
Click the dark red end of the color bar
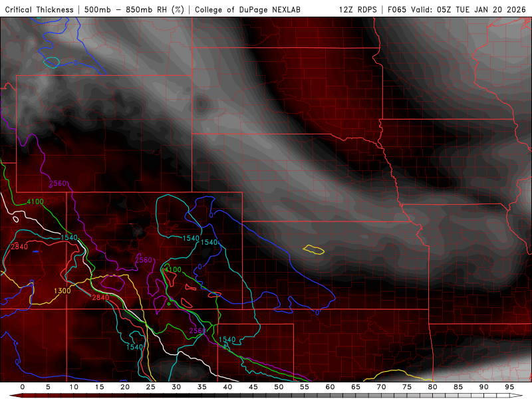15,396
